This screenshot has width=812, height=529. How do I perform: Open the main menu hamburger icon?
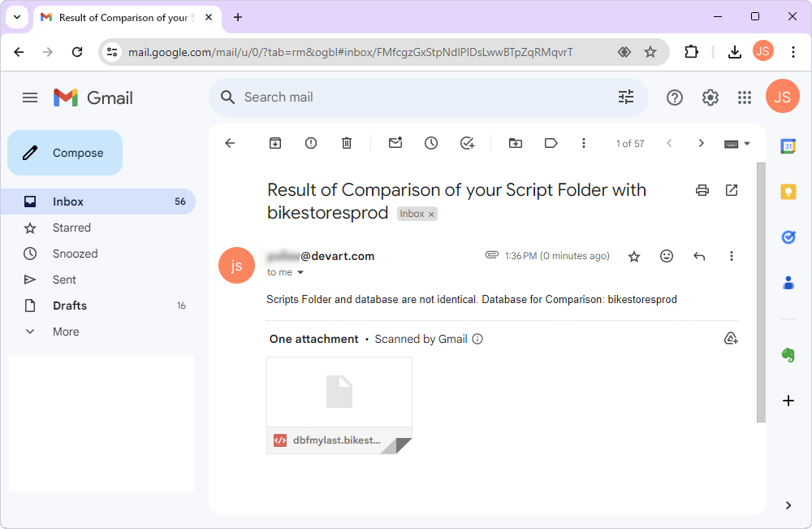click(x=30, y=98)
